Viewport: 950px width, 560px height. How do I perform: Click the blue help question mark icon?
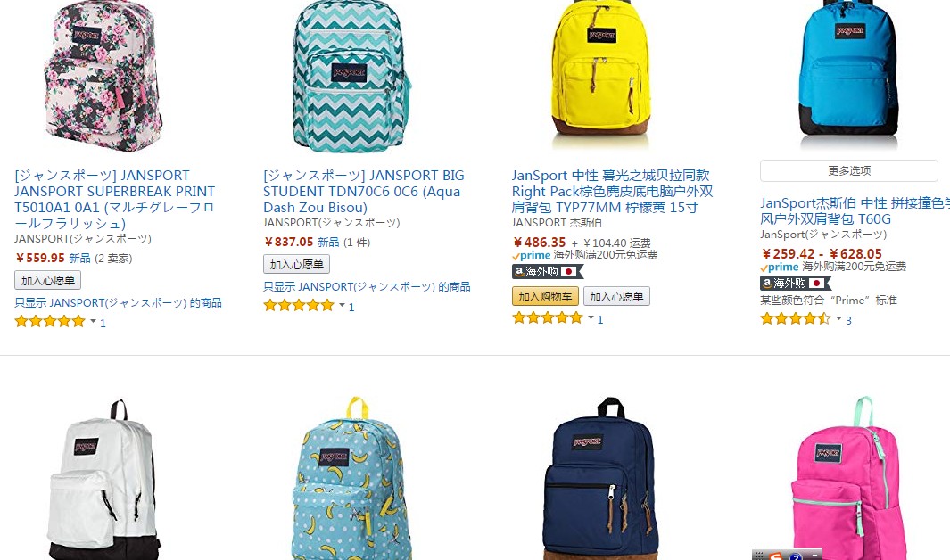point(796,556)
